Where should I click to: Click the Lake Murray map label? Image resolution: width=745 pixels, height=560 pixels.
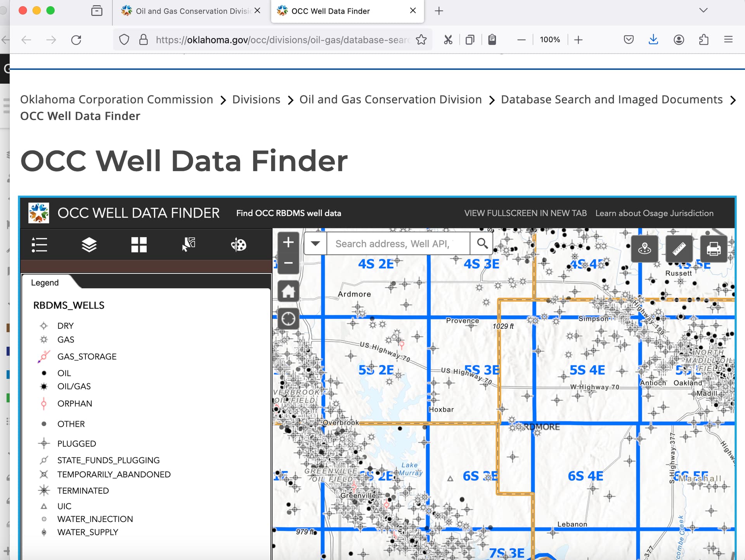(410, 469)
